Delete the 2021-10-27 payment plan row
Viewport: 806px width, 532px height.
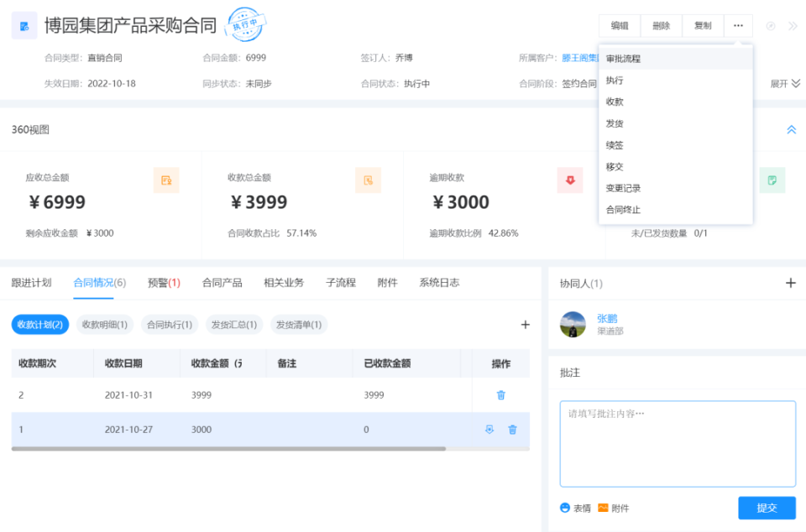tap(512, 430)
